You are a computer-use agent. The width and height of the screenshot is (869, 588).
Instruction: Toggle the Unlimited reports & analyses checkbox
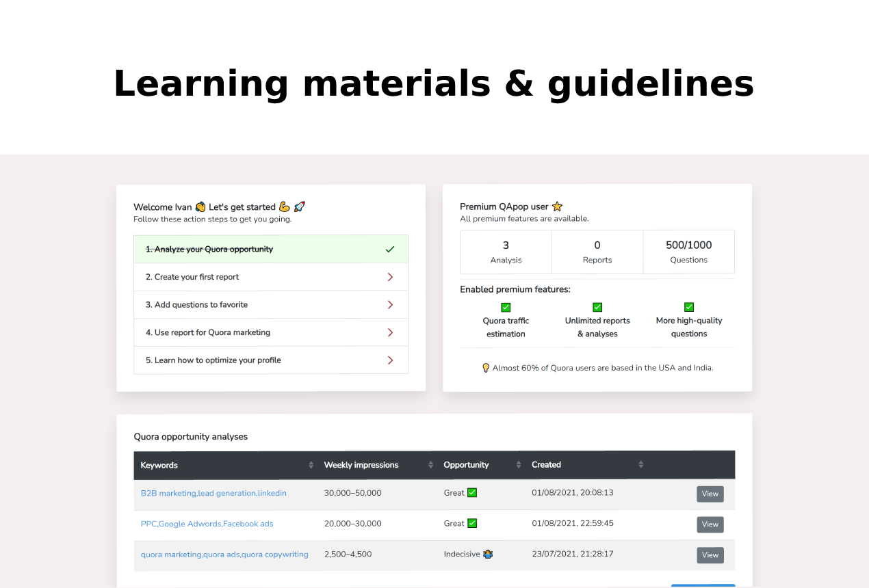click(x=597, y=307)
